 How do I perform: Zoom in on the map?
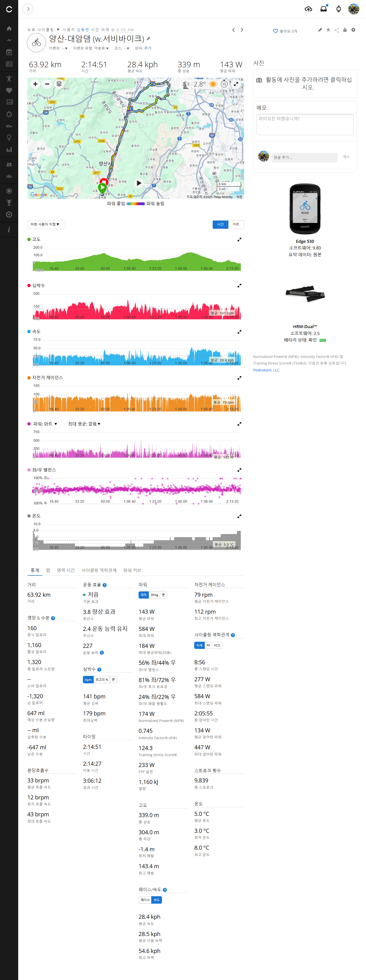tap(35, 84)
